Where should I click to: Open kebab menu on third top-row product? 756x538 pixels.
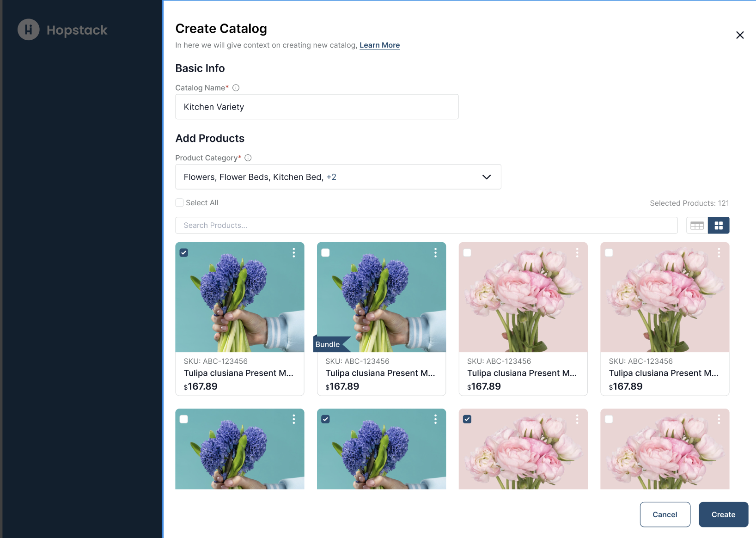577,252
